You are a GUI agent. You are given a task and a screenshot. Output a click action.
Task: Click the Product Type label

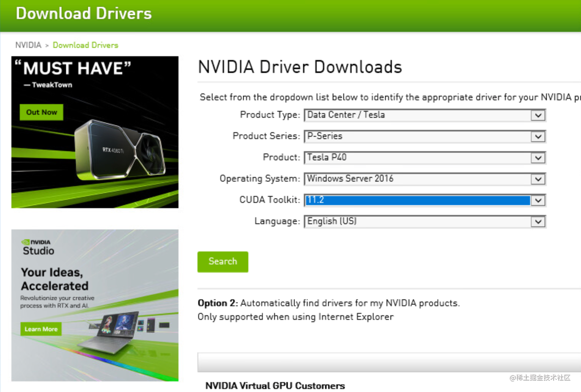270,115
